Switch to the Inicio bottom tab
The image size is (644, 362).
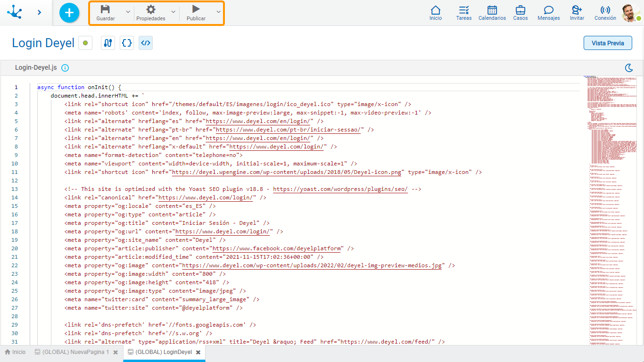(x=15, y=352)
